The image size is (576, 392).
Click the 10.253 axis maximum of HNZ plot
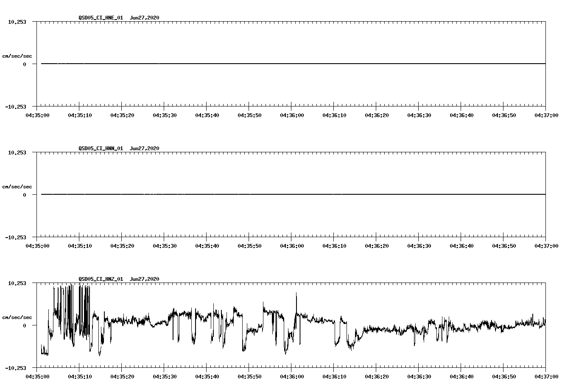tap(17, 283)
